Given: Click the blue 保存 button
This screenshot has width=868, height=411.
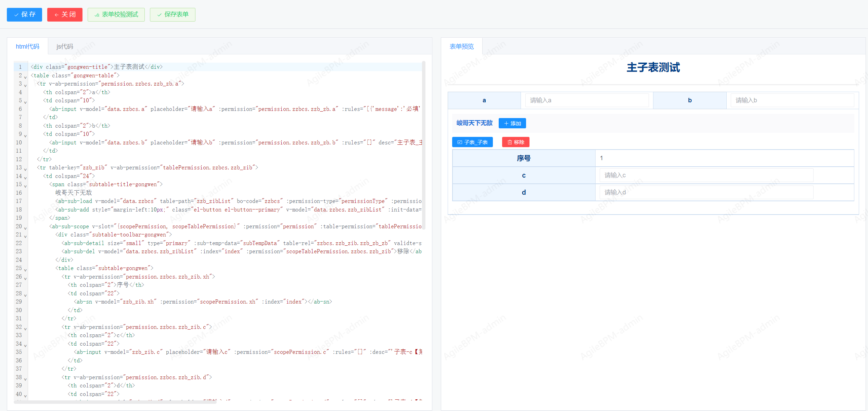Looking at the screenshot, I should 24,15.
